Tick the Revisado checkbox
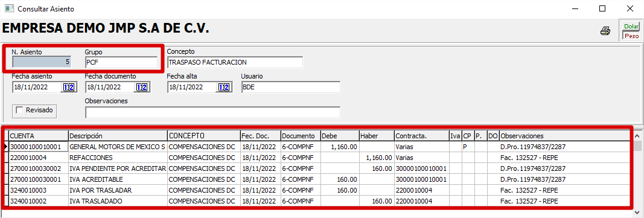644x218 pixels. point(19,110)
